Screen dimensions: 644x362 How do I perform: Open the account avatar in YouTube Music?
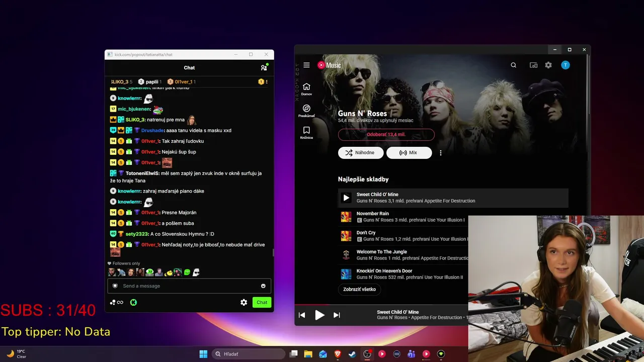(x=566, y=65)
